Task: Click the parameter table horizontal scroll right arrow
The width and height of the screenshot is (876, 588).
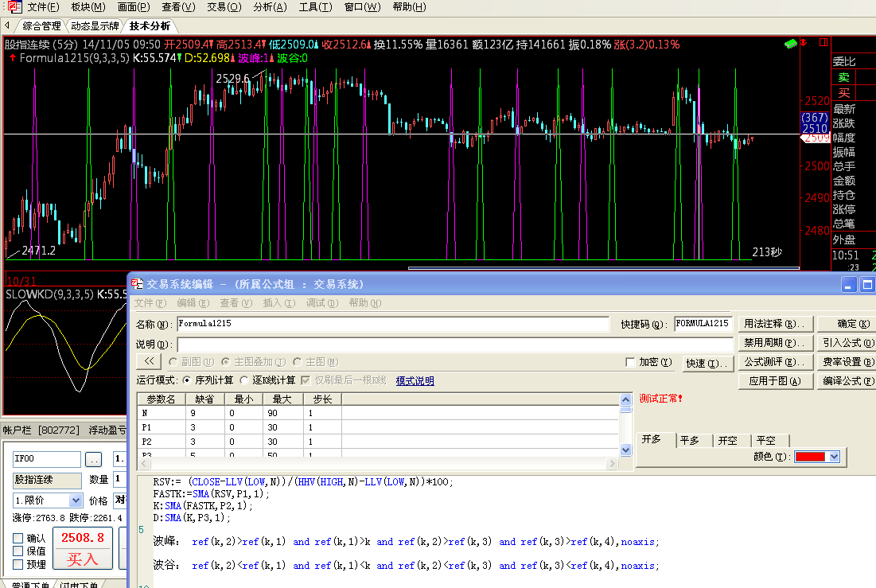Action: (613, 463)
